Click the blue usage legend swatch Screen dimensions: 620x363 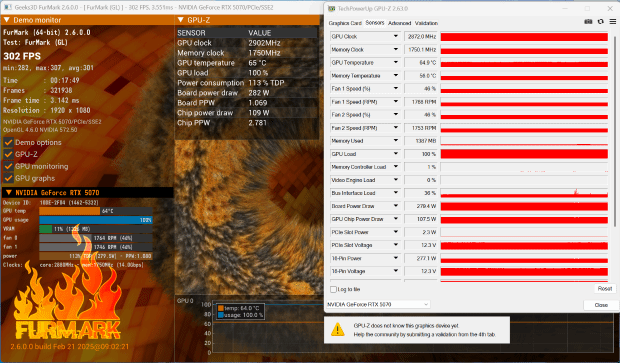221,315
